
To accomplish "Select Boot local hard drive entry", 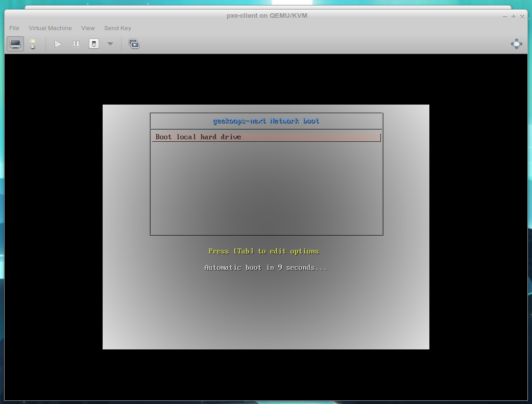I will click(x=267, y=137).
